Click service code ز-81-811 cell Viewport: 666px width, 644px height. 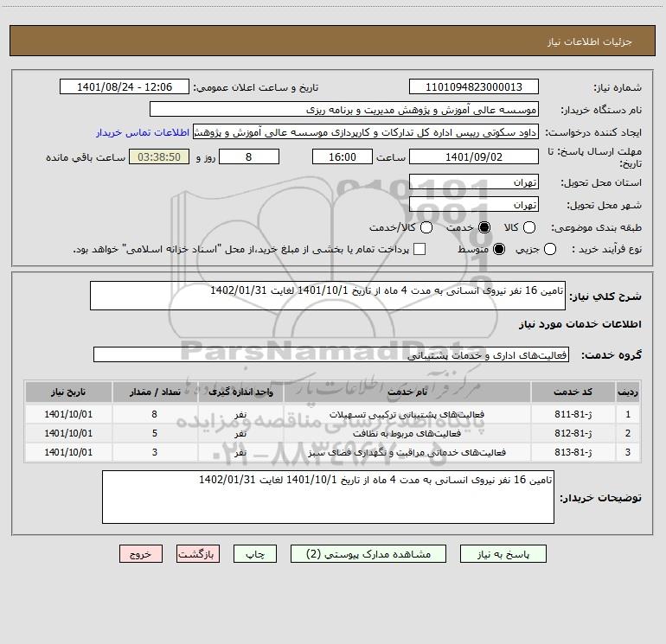click(573, 414)
